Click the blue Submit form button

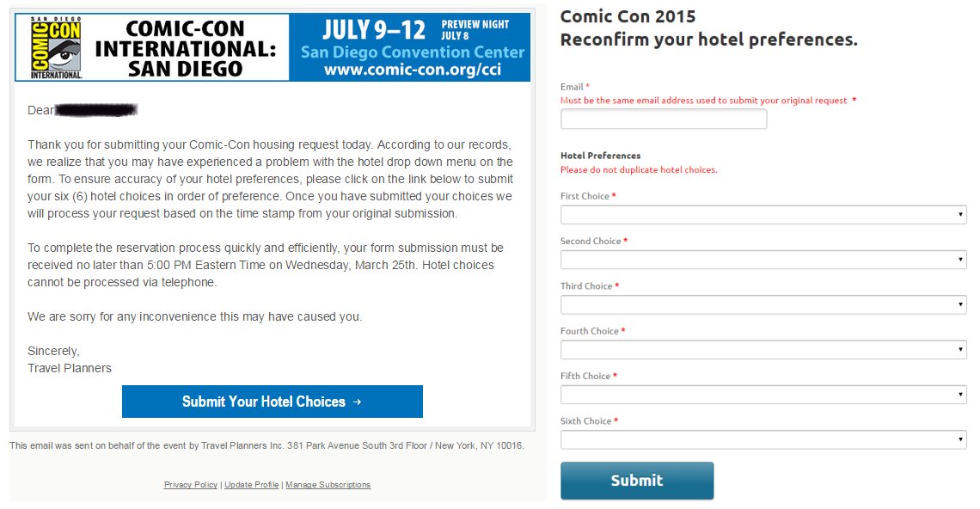(x=637, y=481)
